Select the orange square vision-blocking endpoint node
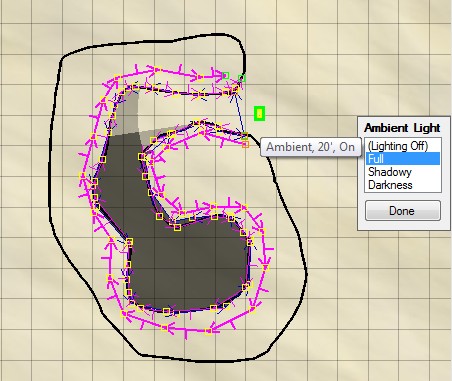 245,144
